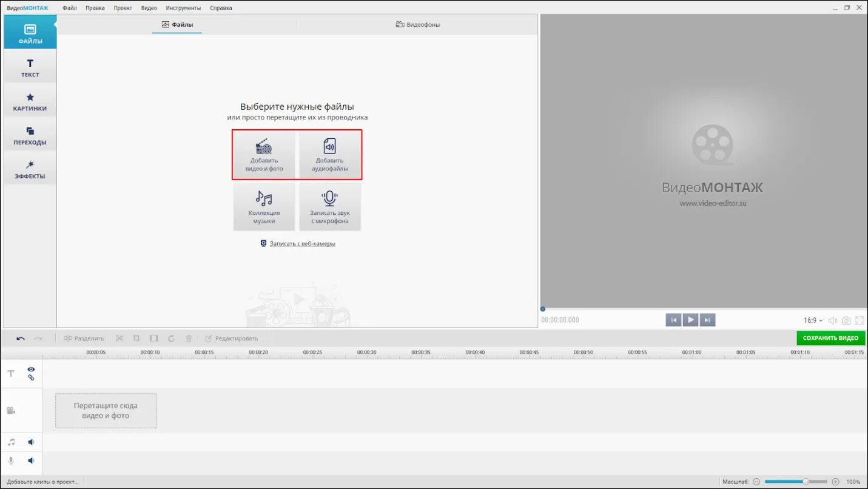This screenshot has width=868, height=489.
Task: Switch to the Файлы tab
Action: [x=177, y=24]
